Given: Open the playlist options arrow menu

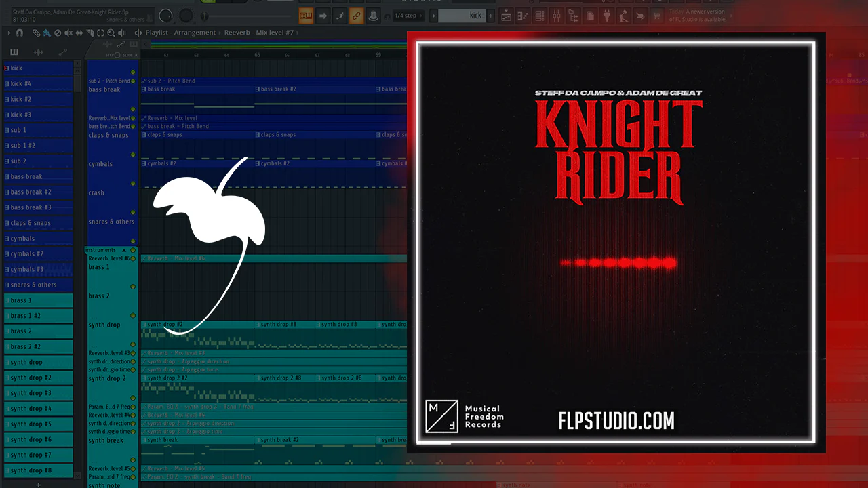Looking at the screenshot, I should click(x=9, y=33).
